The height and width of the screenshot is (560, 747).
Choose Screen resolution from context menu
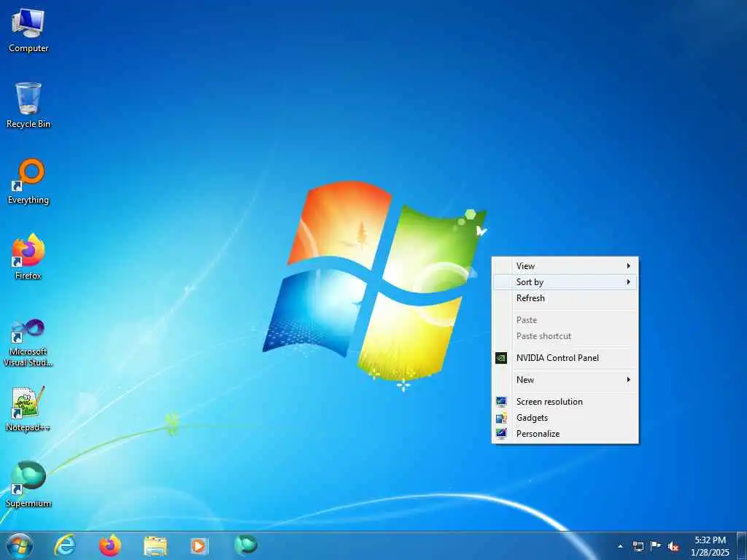pos(565,402)
